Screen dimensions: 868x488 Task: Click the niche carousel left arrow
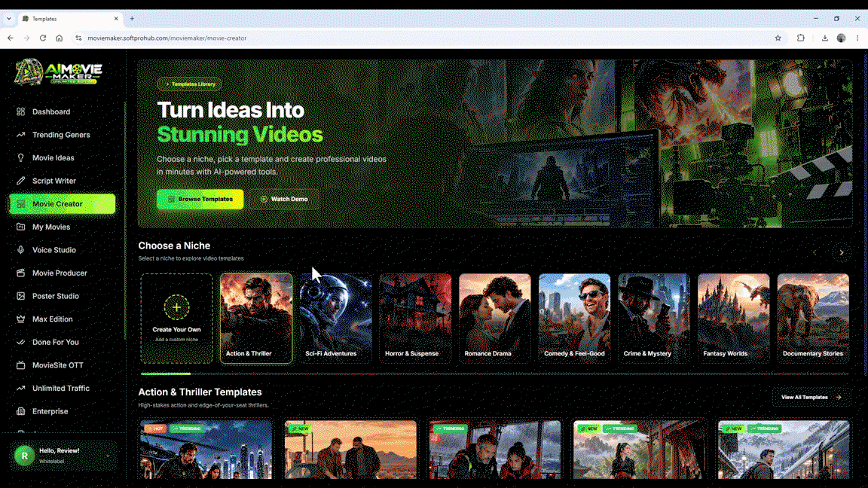(x=815, y=252)
